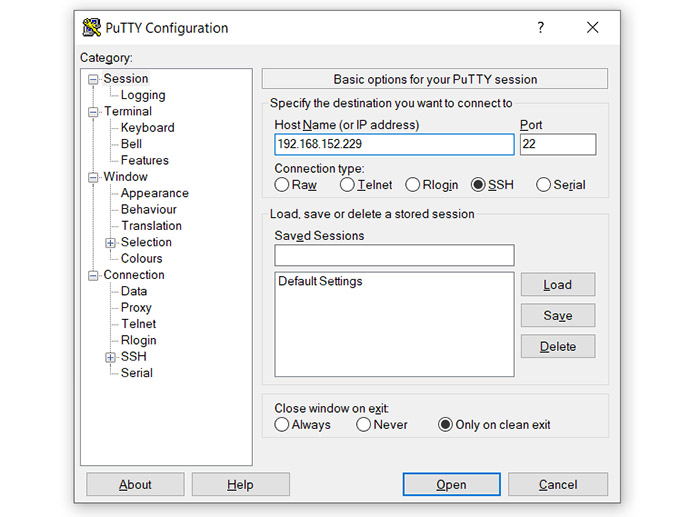Image resolution: width=700 pixels, height=517 pixels.
Task: Open the Connection category
Action: (134, 275)
